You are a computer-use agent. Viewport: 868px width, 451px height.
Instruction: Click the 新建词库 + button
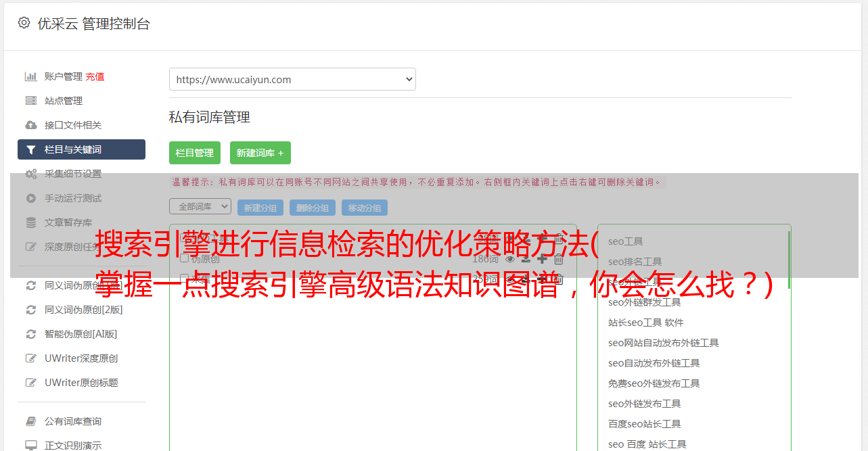click(260, 153)
